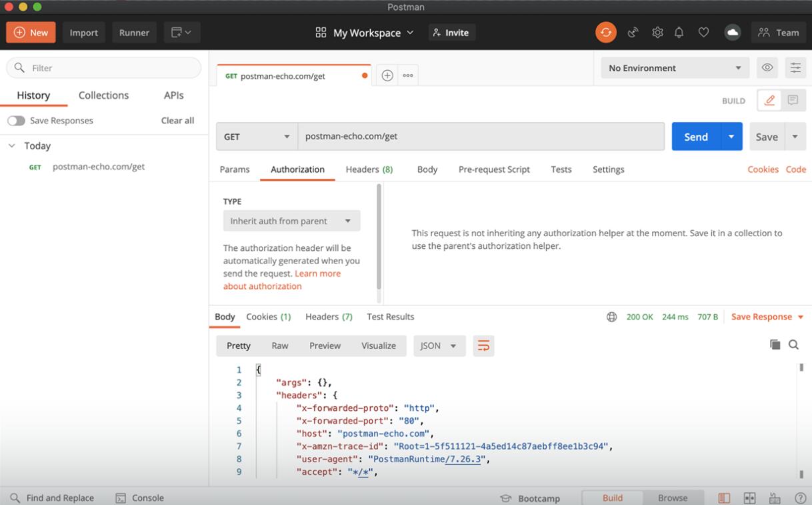Click the request URL input field
The width and height of the screenshot is (812, 505).
click(x=481, y=136)
